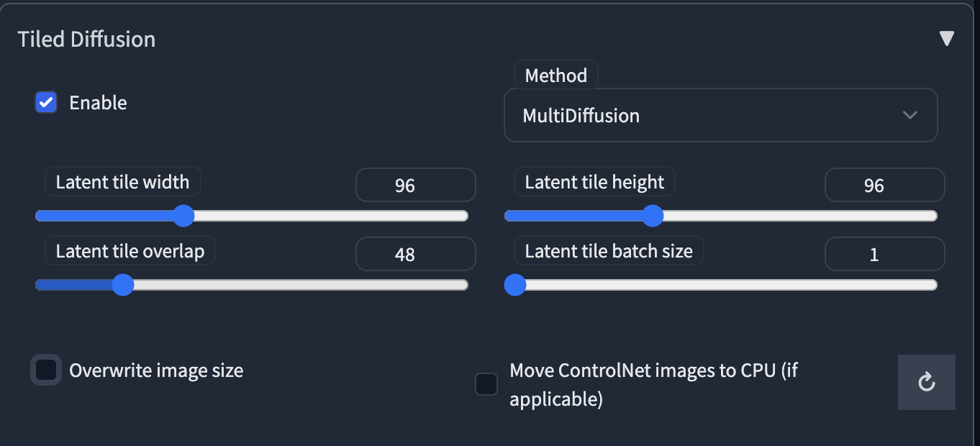980x446 pixels.
Task: Click the Latent tile width slider handle
Action: click(183, 216)
